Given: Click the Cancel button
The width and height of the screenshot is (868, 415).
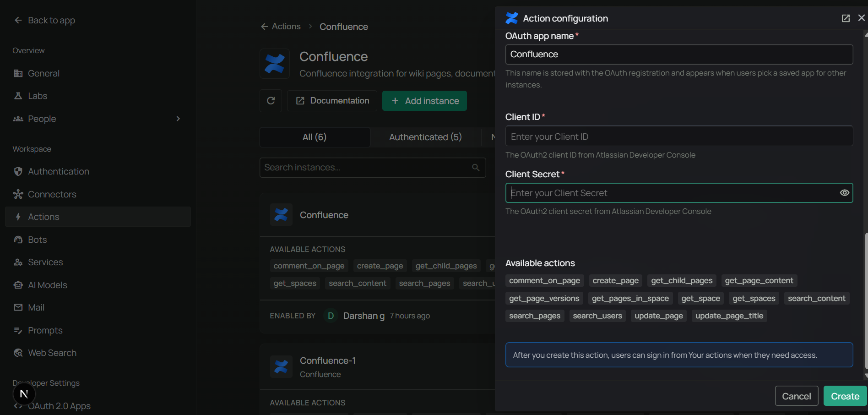Looking at the screenshot, I should click(x=797, y=396).
